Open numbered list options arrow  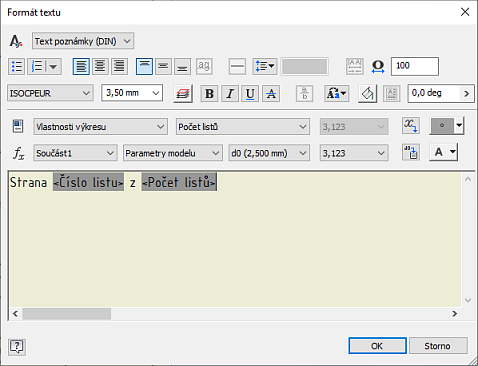click(53, 66)
